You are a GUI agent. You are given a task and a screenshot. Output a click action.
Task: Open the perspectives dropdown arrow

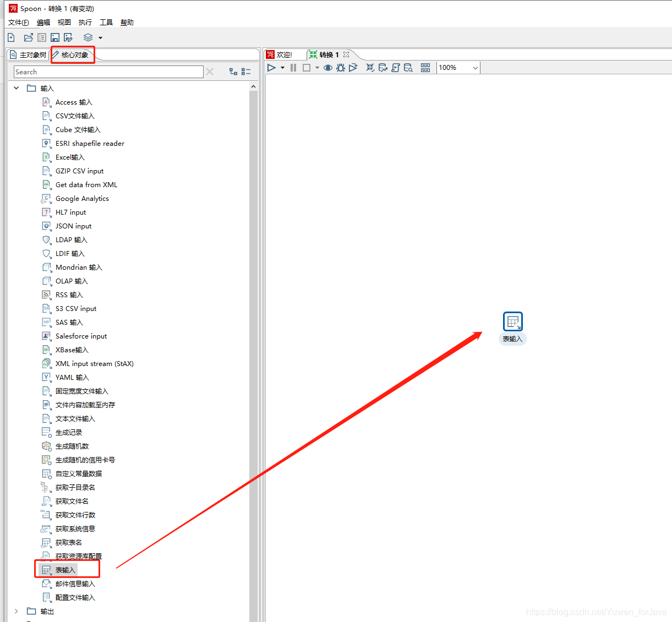pos(100,38)
